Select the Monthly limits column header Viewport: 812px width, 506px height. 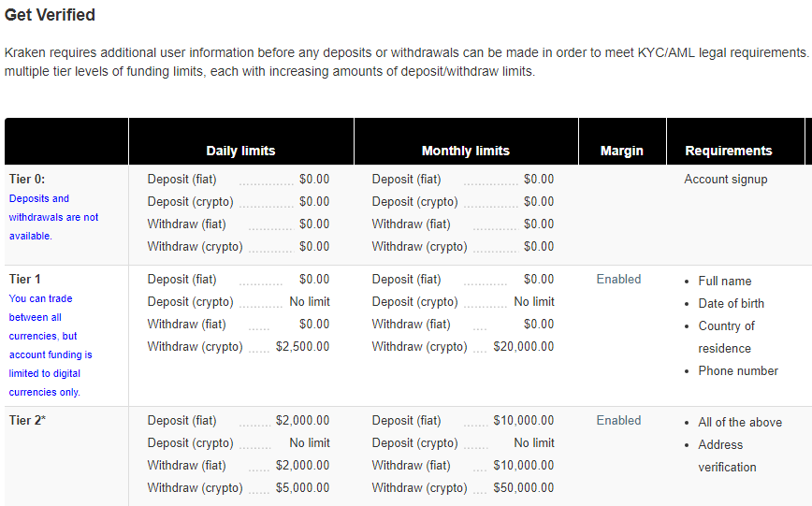[x=466, y=151]
